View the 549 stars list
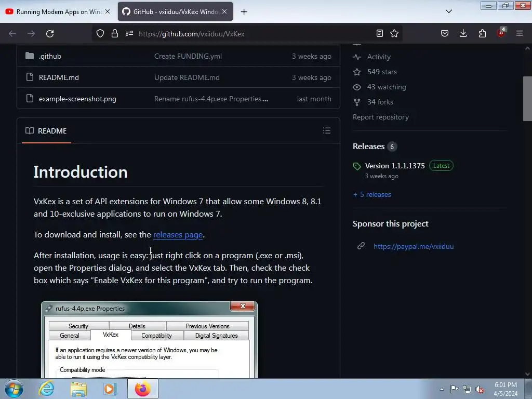Viewport: 532px width, 399px height. [382, 72]
